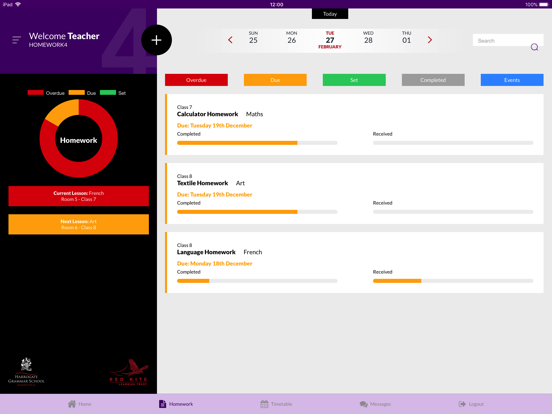The width and height of the screenshot is (552, 414).
Task: Click the Harrogate Grammar School logo
Action: click(26, 372)
